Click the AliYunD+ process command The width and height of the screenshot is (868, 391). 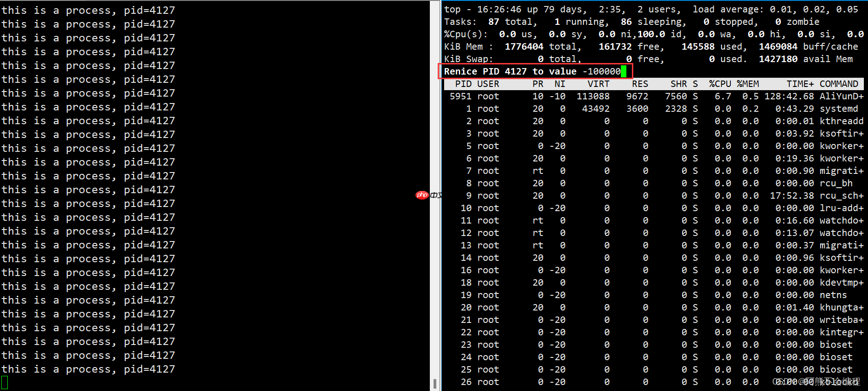(x=842, y=96)
